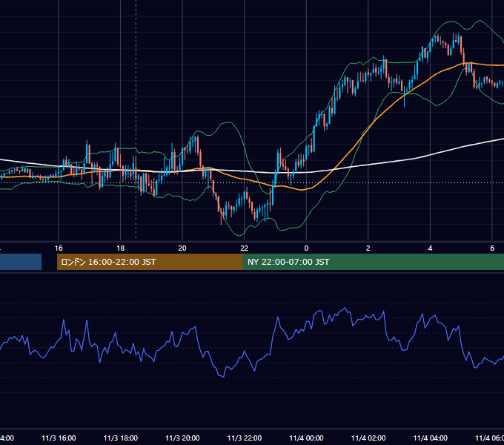Click the blue session band left of ロンドン
The image size is (504, 445).
[21, 262]
